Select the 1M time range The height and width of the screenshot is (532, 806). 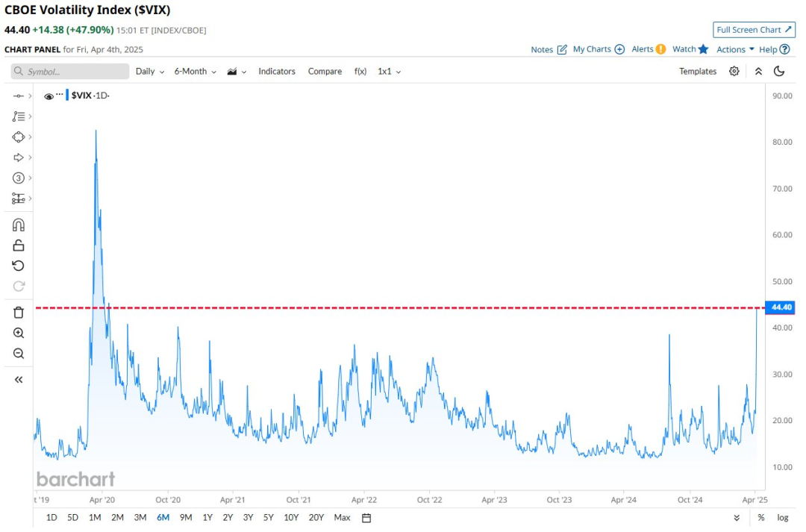(x=95, y=518)
